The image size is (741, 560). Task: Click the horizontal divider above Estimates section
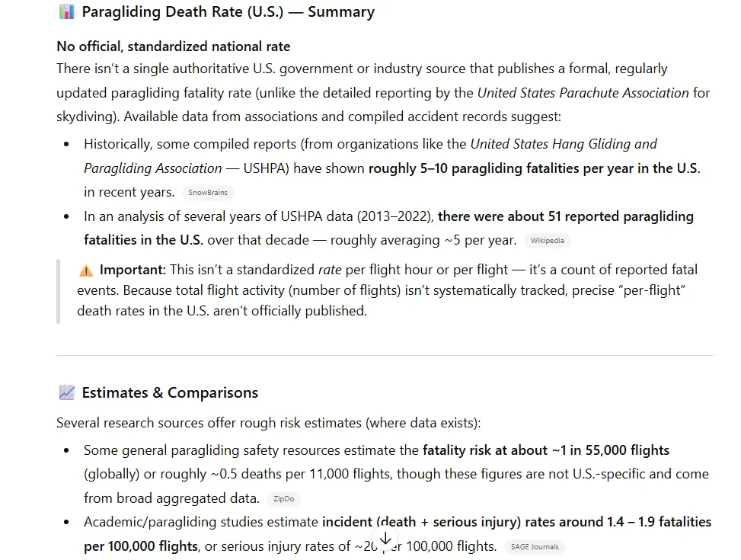(385, 356)
